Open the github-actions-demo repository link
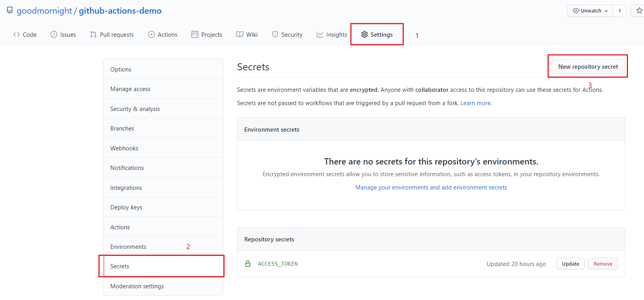The width and height of the screenshot is (644, 300). pyautogui.click(x=120, y=11)
